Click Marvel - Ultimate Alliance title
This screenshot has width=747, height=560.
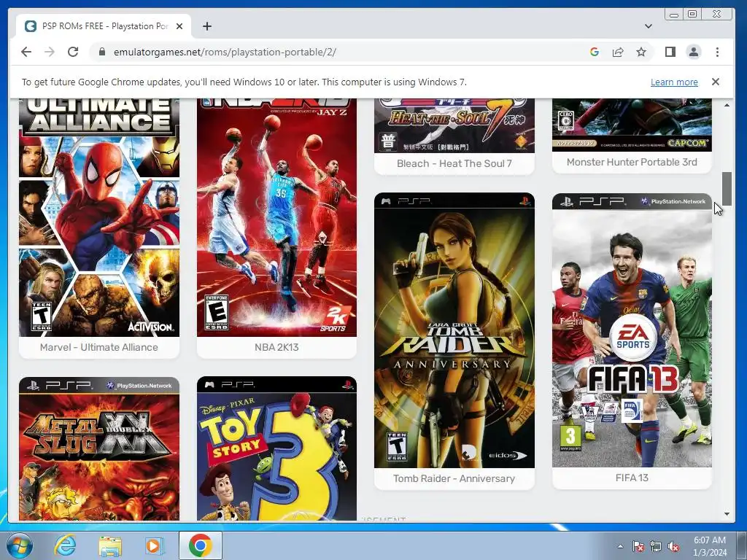coord(99,347)
